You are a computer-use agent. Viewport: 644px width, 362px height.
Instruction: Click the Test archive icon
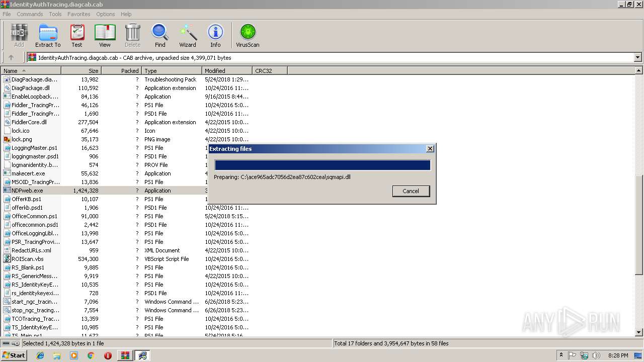coord(77,35)
